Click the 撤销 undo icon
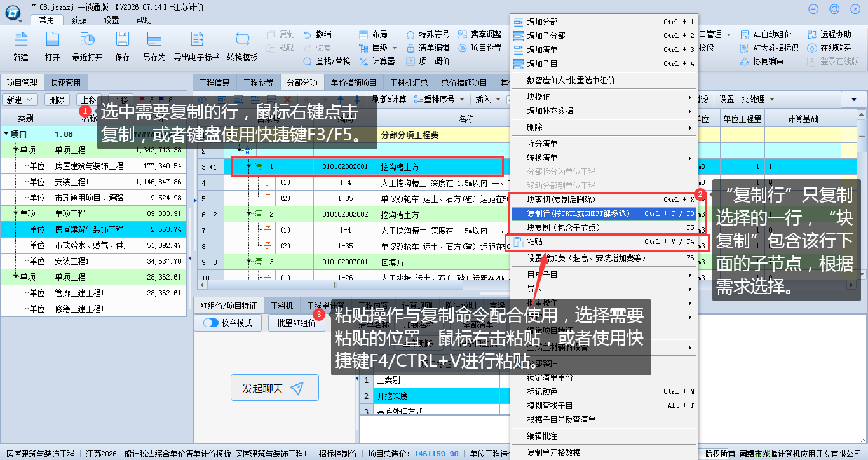 pyautogui.click(x=308, y=34)
